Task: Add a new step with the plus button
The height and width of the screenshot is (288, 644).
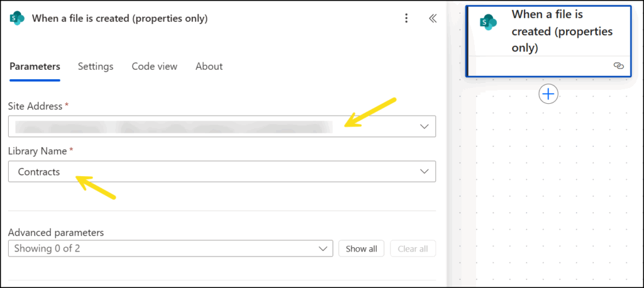Action: tap(548, 94)
